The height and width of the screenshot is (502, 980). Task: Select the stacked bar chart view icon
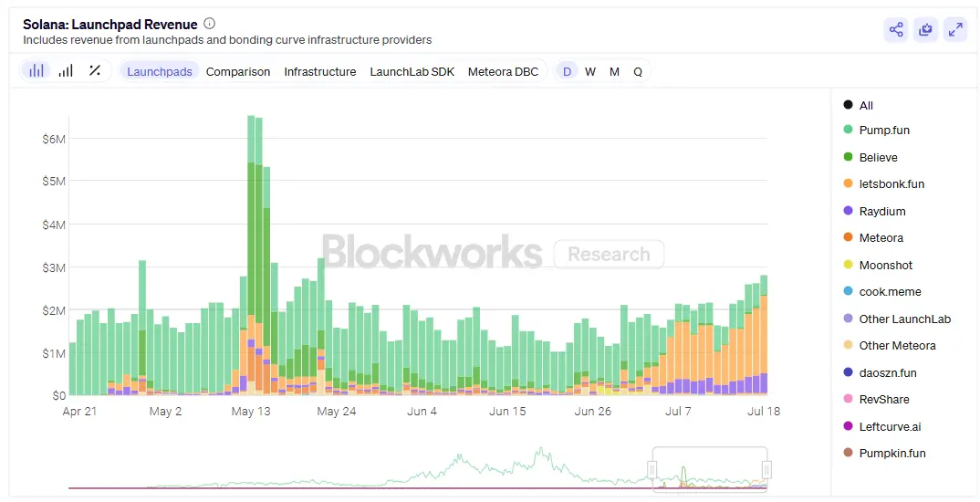(36, 70)
